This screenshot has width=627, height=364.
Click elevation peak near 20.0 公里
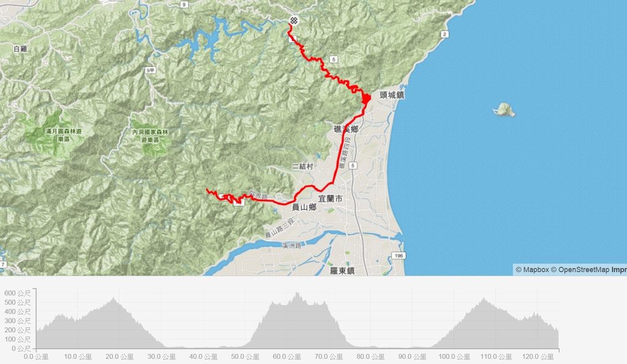(114, 298)
